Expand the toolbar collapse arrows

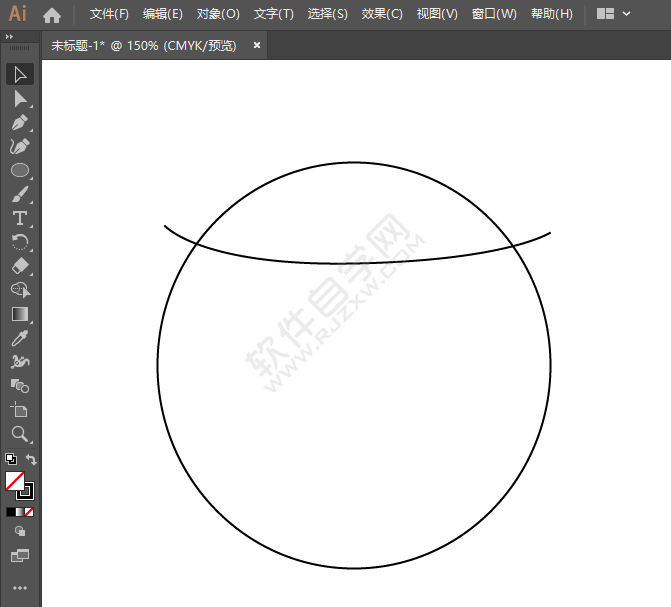click(x=10, y=36)
